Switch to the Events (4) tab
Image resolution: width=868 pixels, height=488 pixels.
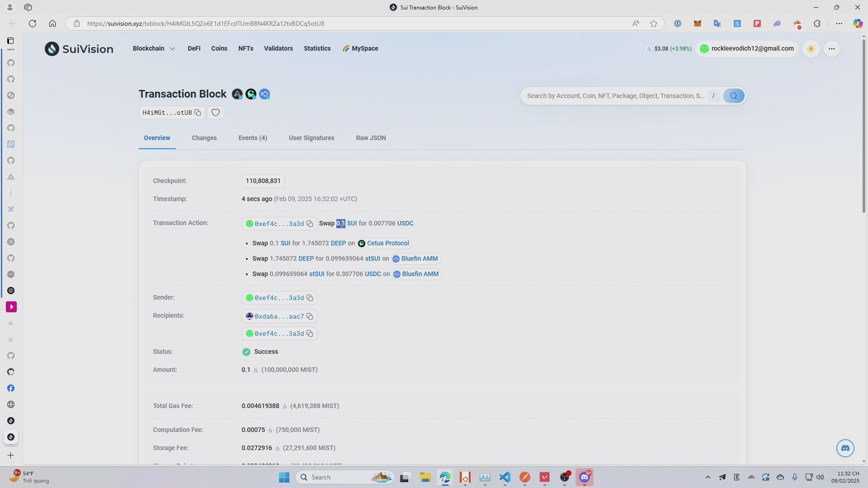(253, 138)
